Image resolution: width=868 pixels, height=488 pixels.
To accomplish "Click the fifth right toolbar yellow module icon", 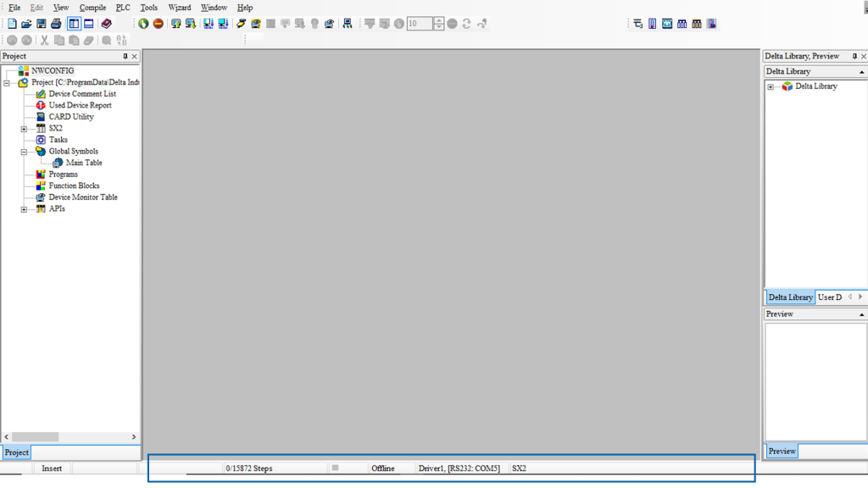I will (697, 24).
